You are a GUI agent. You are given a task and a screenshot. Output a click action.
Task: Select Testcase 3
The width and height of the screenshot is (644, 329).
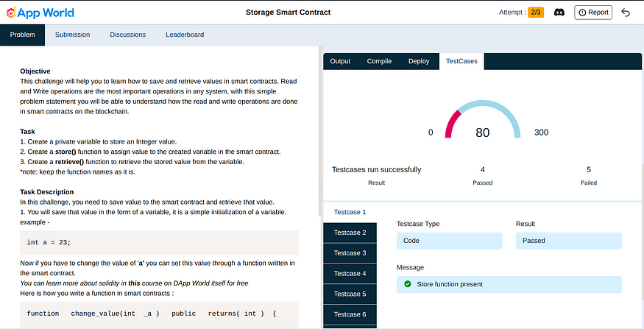pos(350,253)
